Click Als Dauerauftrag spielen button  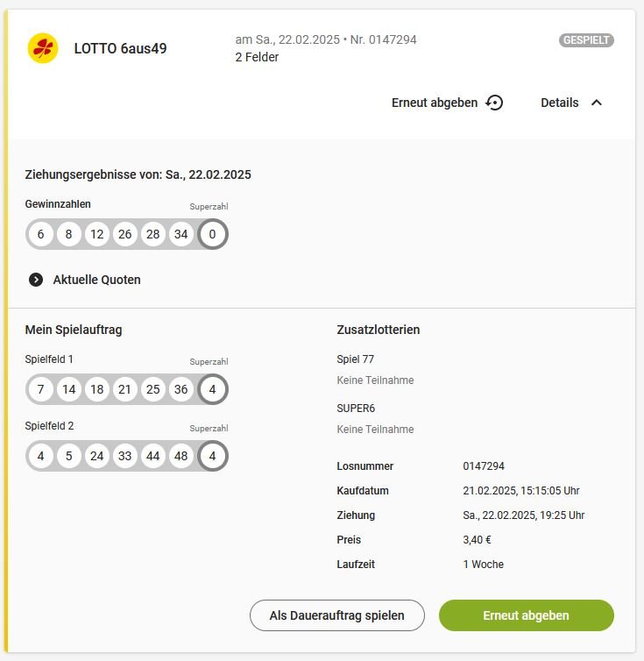336,615
